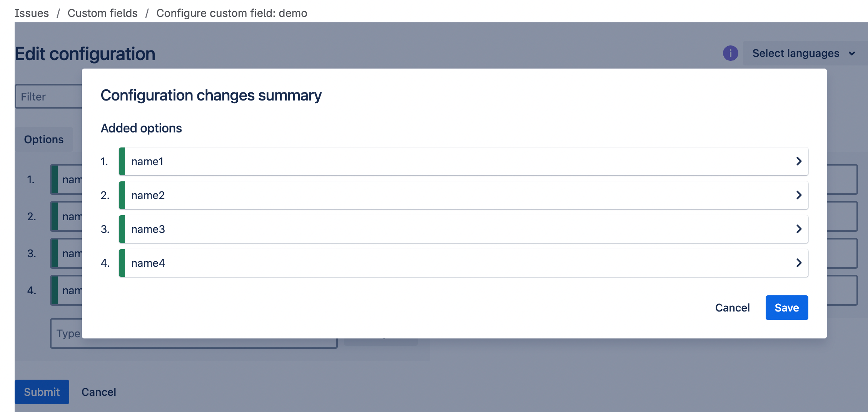Select the name2 added option row
The image size is (868, 412).
(464, 195)
